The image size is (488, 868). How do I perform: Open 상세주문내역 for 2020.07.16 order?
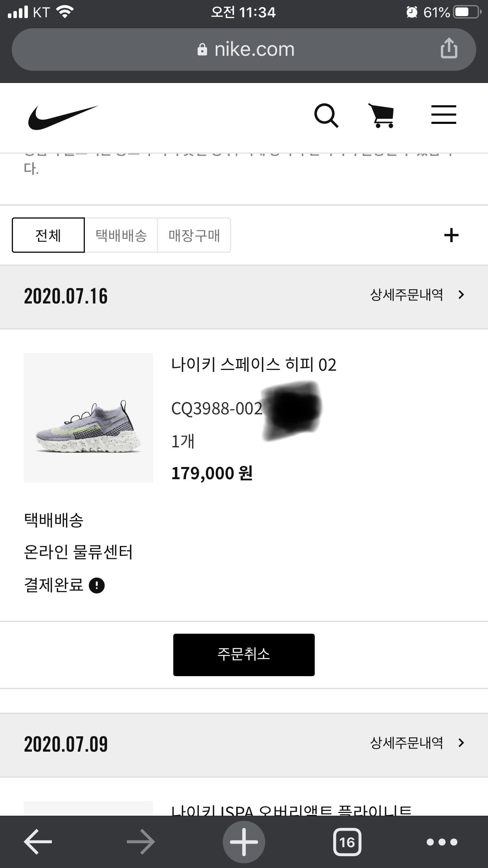[417, 295]
